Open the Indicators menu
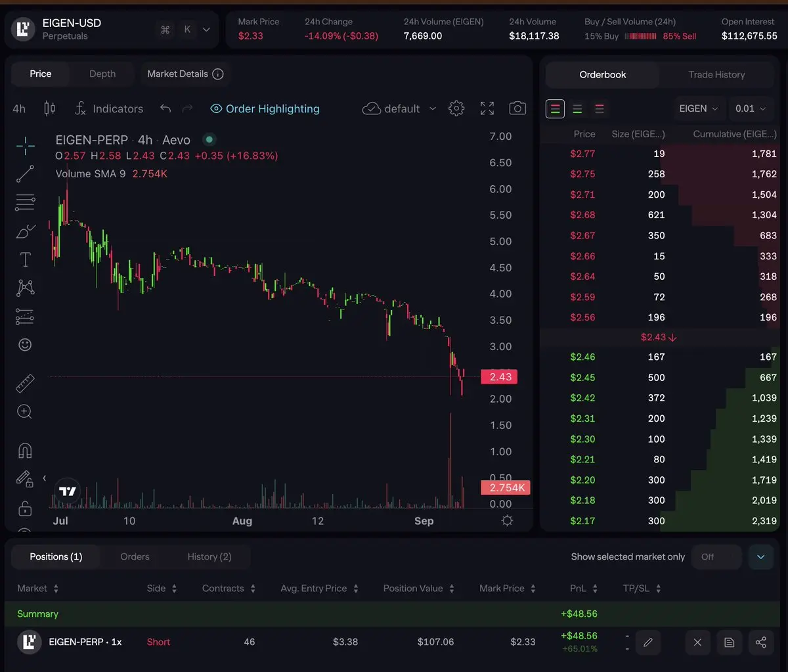The width and height of the screenshot is (788, 672). pyautogui.click(x=108, y=108)
